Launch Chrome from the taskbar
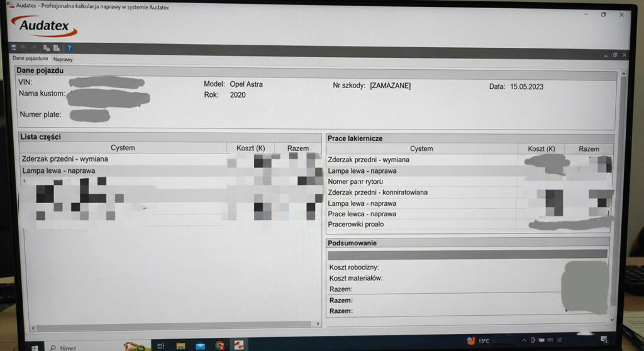The image size is (644, 351). click(219, 345)
